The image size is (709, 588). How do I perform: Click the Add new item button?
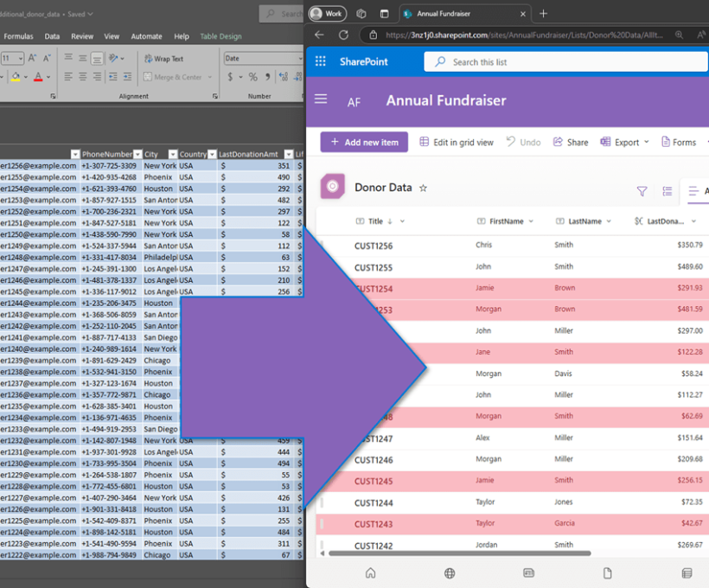point(364,142)
